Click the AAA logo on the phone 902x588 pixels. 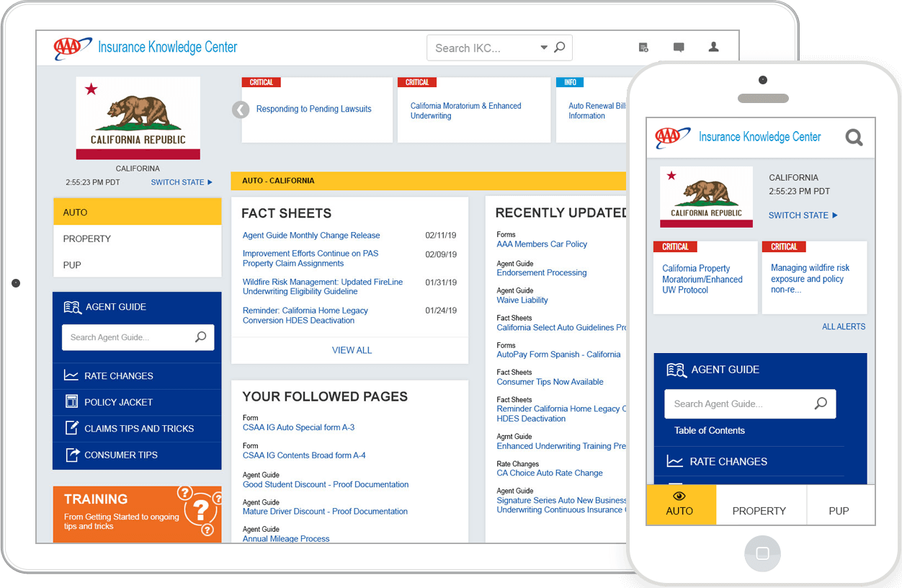coord(672,136)
